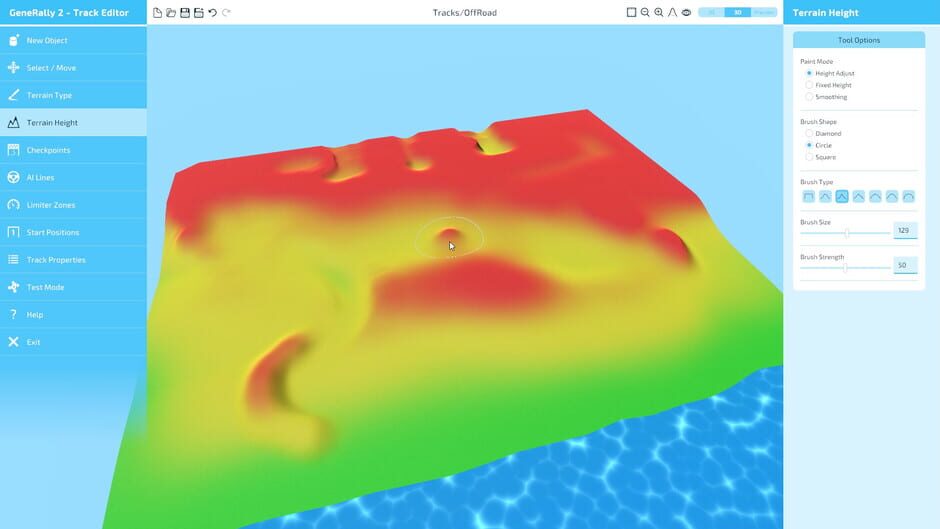This screenshot has width=940, height=529.
Task: Set brush shape to Diamond
Action: pos(809,133)
